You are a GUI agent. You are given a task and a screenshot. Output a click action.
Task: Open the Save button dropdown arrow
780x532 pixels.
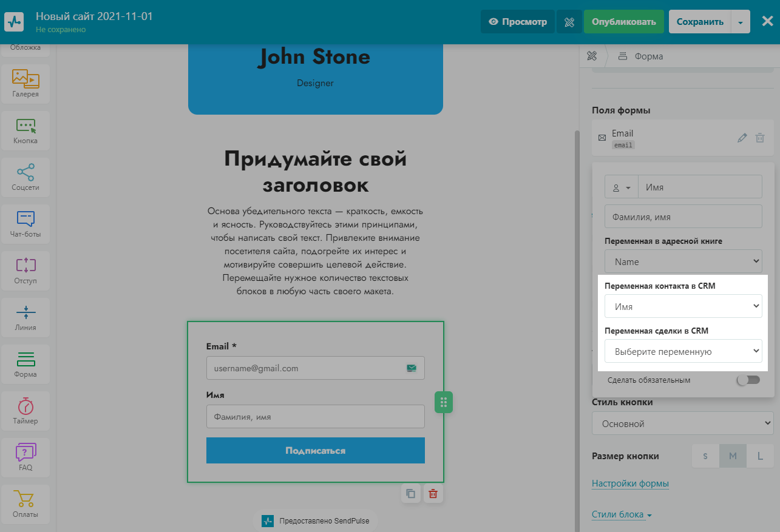[x=741, y=22]
